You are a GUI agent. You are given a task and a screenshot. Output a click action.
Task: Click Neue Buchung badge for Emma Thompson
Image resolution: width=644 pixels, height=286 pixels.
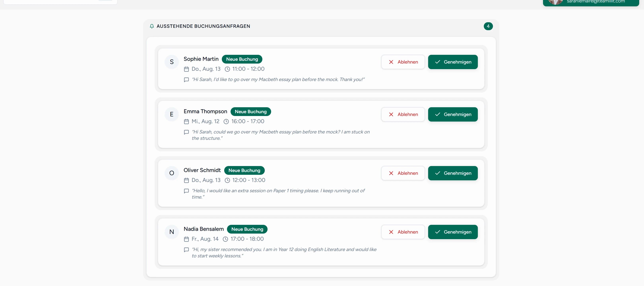[250, 112]
